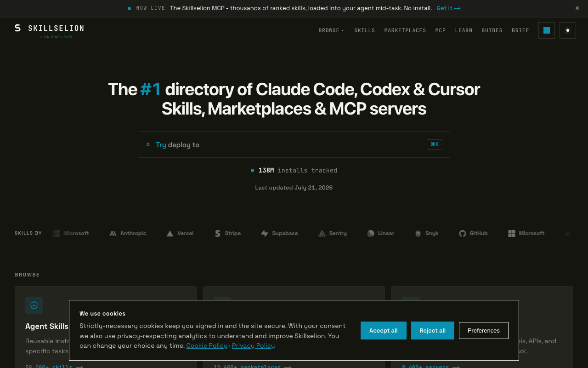Viewport: 588px width, 368px height.
Task: Follow the 'Get it' link in the banner
Action: 448,8
